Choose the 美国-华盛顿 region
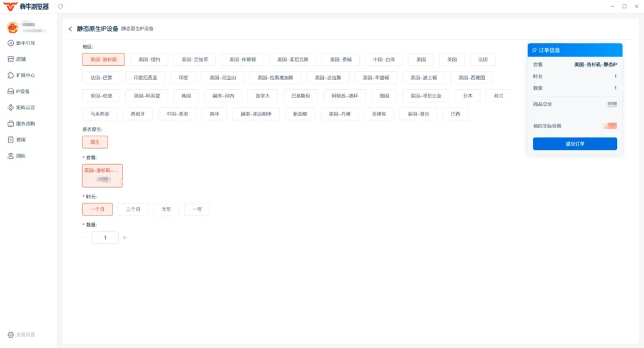 coord(376,77)
